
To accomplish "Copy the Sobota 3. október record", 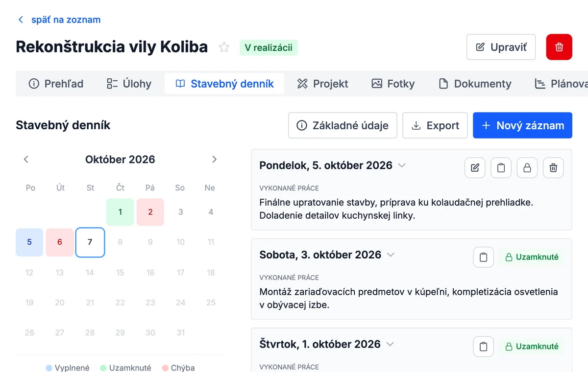I will [x=484, y=257].
